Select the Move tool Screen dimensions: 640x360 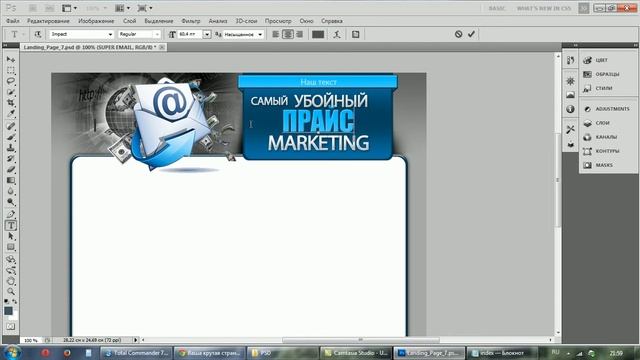point(11,60)
